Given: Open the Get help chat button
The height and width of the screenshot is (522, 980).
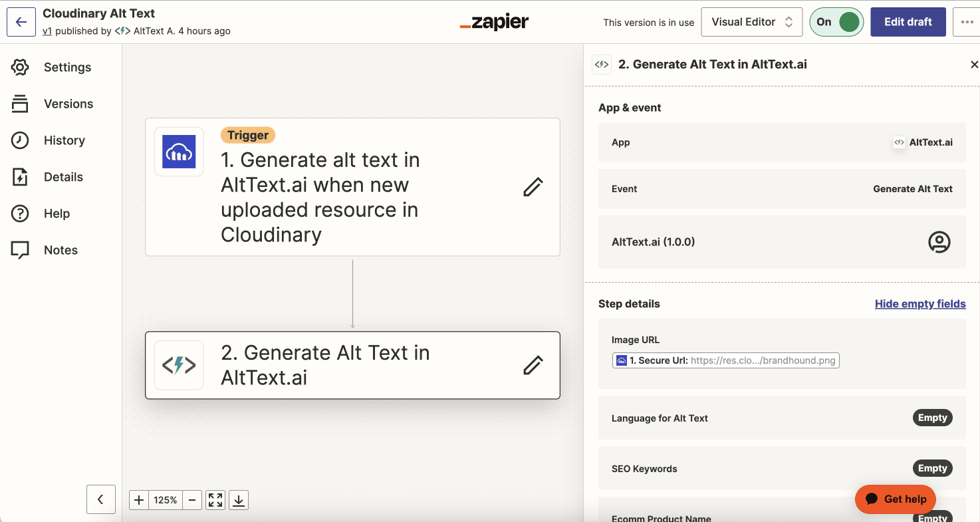Looking at the screenshot, I should [896, 499].
